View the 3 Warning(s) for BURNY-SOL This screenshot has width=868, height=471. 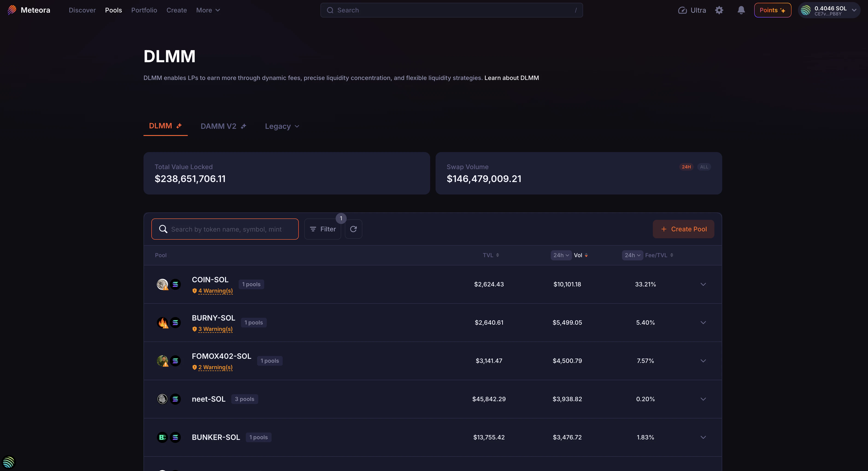[215, 329]
